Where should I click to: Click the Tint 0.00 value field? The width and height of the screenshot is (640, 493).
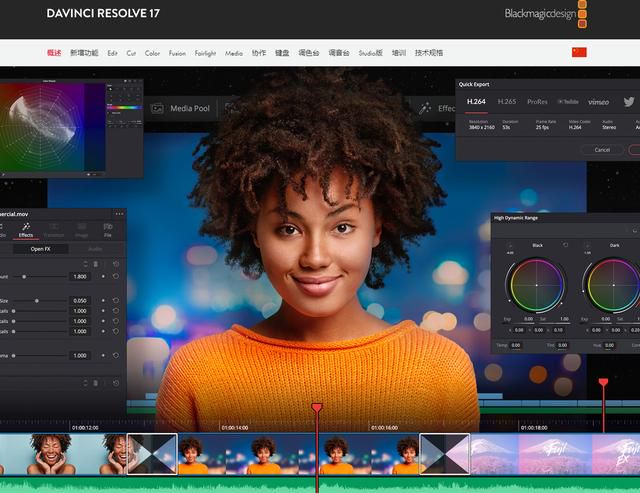click(562, 345)
